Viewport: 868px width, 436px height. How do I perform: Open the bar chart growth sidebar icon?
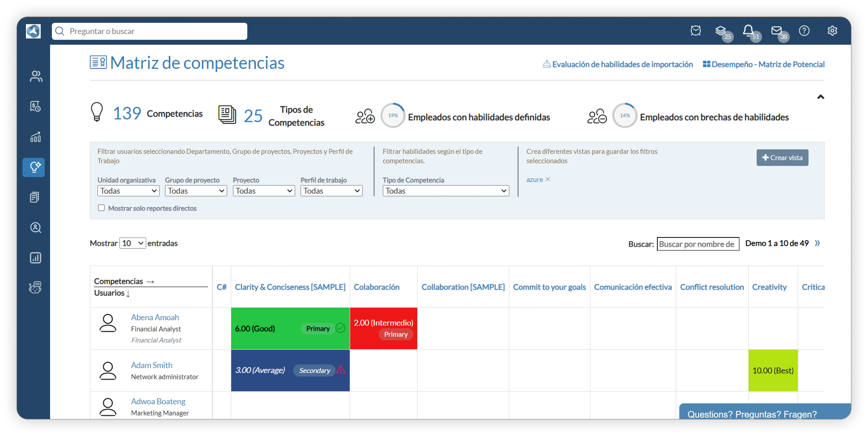point(36,137)
